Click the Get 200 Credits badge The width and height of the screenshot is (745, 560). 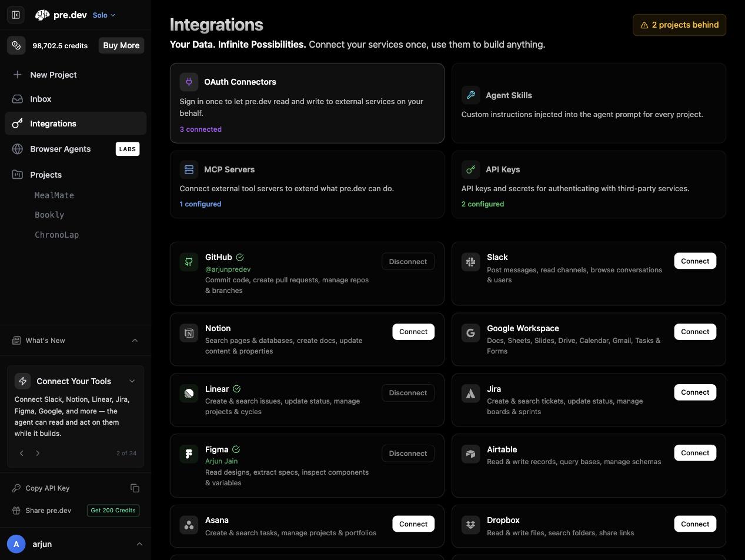[113, 511]
